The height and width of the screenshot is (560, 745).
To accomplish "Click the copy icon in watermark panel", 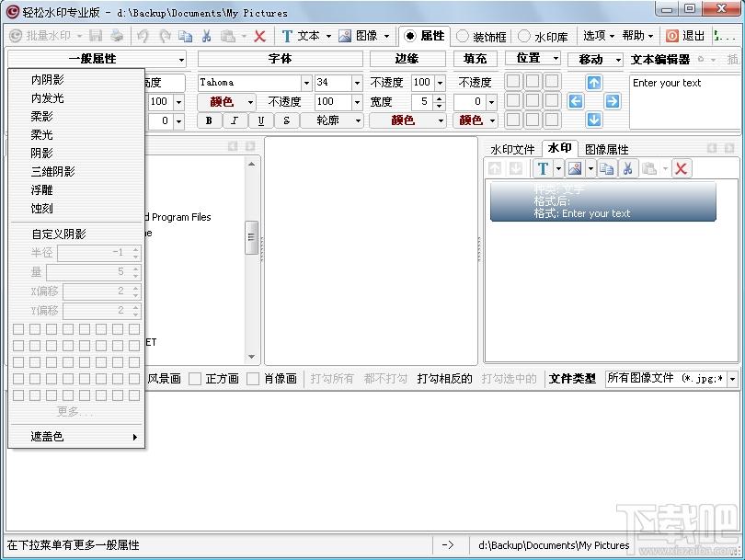I will (x=607, y=168).
